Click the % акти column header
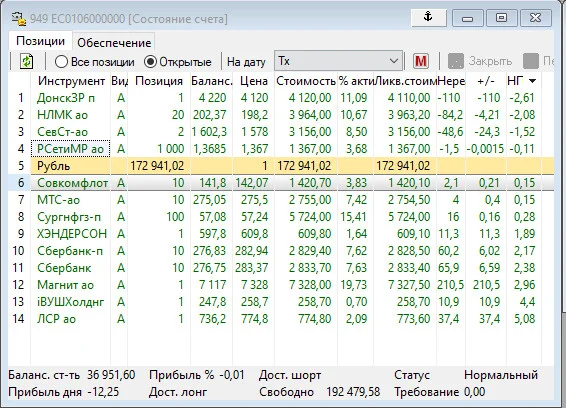The image size is (566, 408). [356, 81]
